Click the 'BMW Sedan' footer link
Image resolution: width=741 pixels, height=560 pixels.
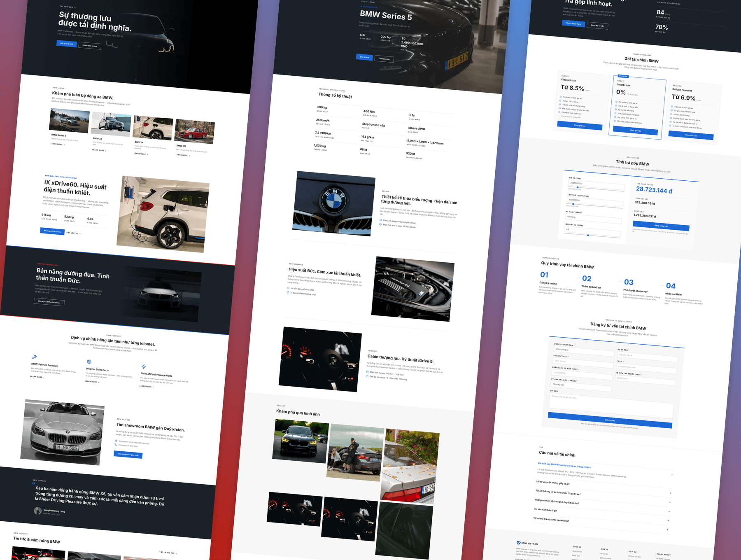click(577, 551)
